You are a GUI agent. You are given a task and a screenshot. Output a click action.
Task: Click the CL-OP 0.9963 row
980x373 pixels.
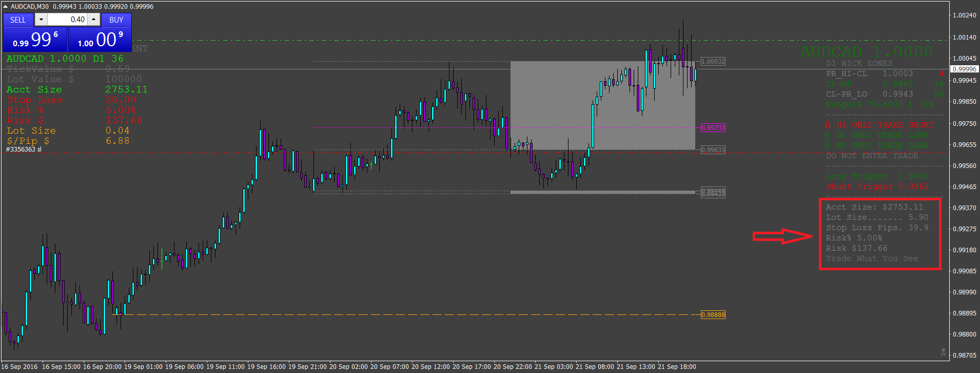[x=885, y=84]
